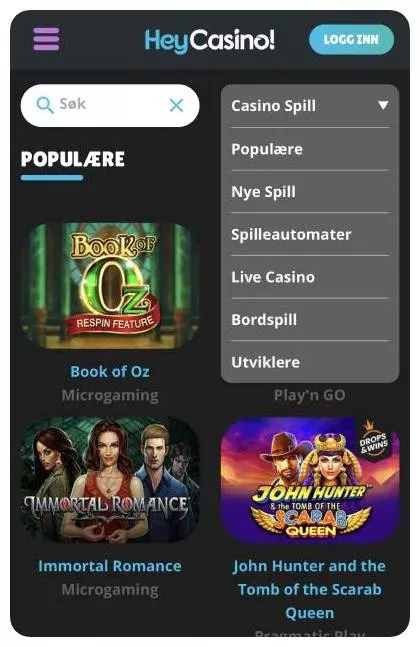The image size is (420, 647).
Task: Click the LOGG INN button
Action: [351, 40]
